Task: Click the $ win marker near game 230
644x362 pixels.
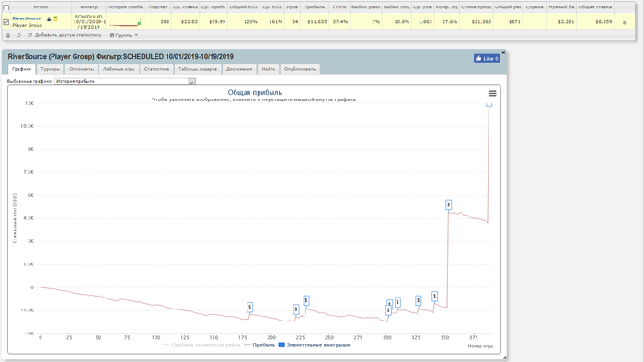Action: [x=306, y=300]
